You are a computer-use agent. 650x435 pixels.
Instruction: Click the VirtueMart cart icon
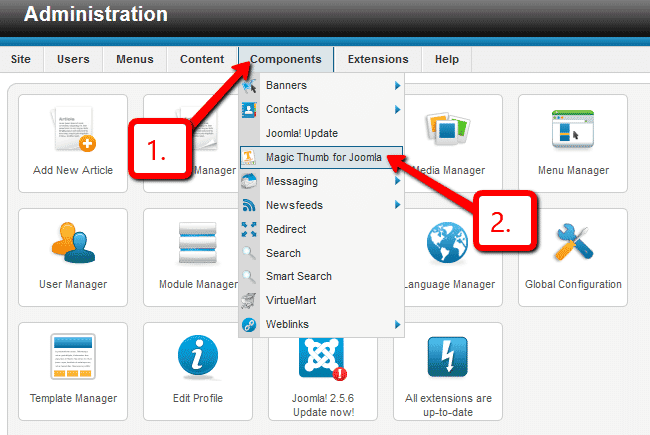(249, 300)
